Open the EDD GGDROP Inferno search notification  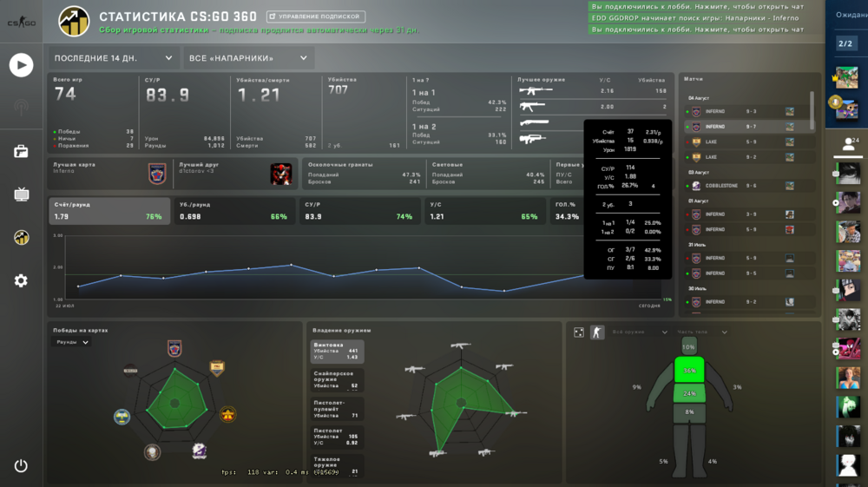(705, 18)
